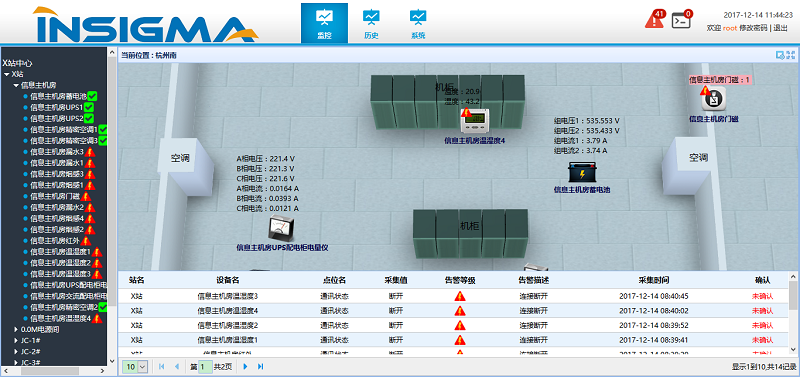Click the alarm table vertical scrollbar

click(x=792, y=313)
